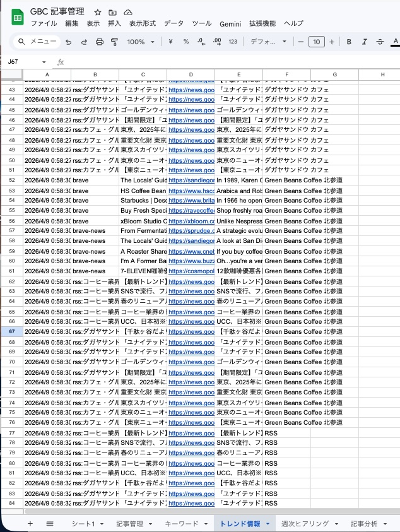The image size is (400, 532).
Task: Click the font size field showing 10
Action: pyautogui.click(x=317, y=42)
